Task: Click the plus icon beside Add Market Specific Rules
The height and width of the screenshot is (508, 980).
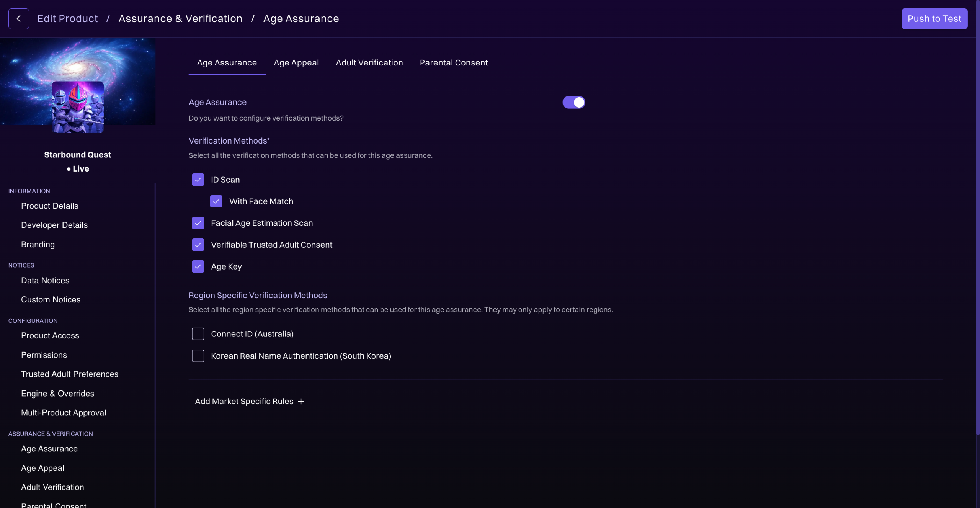Action: coord(301,401)
